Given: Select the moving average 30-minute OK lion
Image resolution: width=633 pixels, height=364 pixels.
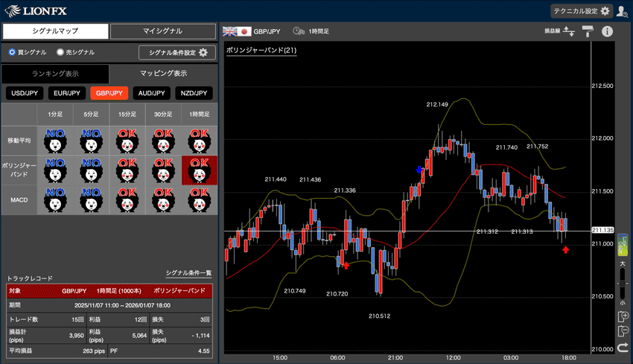Looking at the screenshot, I should coord(163,141).
